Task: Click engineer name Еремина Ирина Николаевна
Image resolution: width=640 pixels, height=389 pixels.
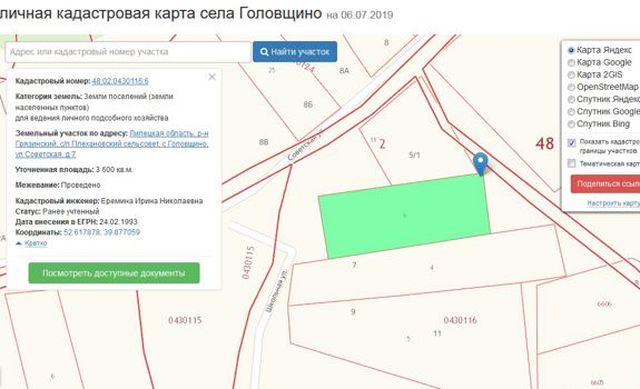Action: pos(152,201)
